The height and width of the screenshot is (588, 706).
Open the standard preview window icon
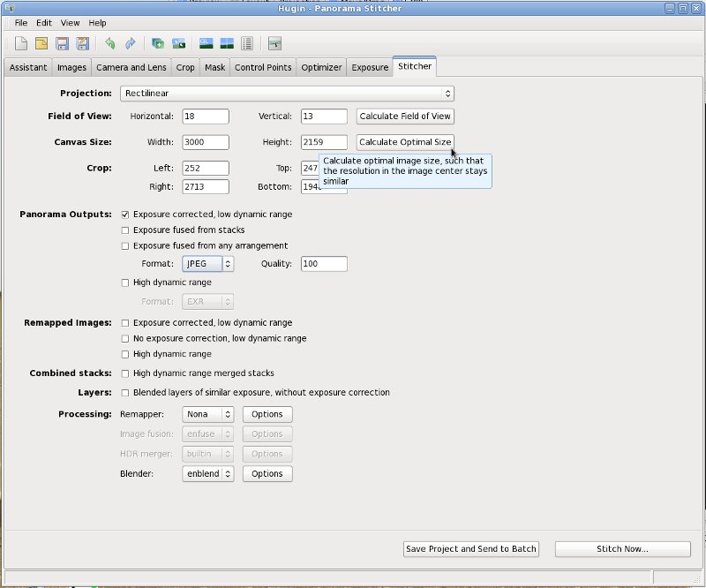[227, 43]
